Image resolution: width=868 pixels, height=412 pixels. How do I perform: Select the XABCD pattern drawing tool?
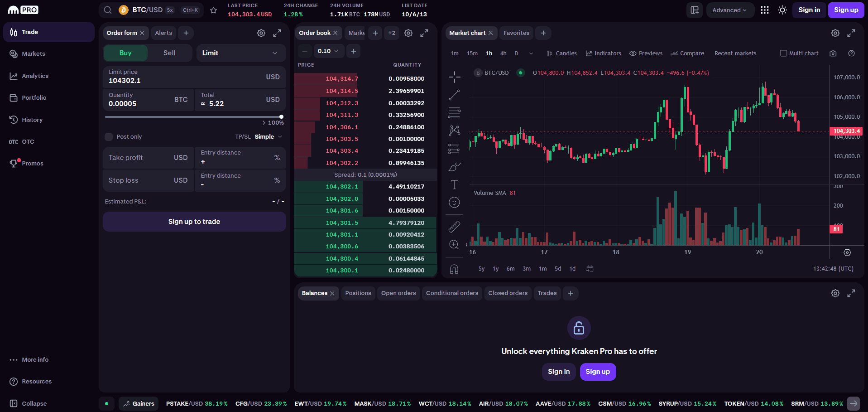(454, 130)
